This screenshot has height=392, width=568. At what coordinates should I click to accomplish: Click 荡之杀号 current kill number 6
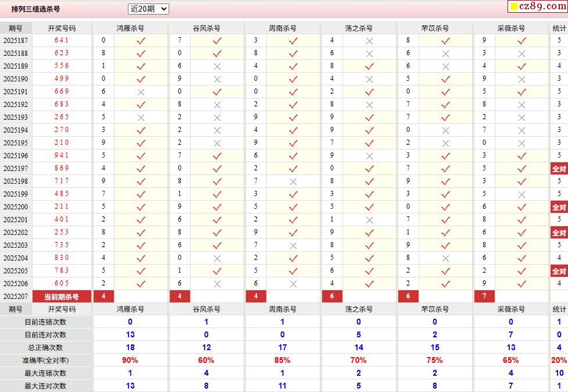(332, 297)
